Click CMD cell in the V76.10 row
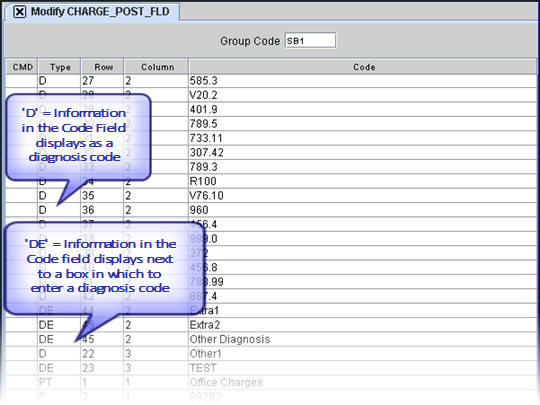The image size is (540, 405). pos(22,196)
